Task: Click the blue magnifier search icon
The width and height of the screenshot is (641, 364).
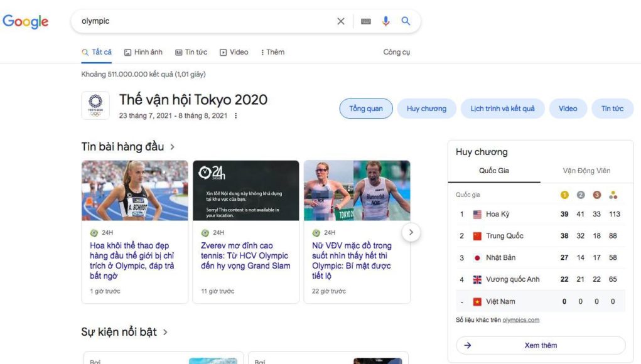Action: tap(406, 21)
